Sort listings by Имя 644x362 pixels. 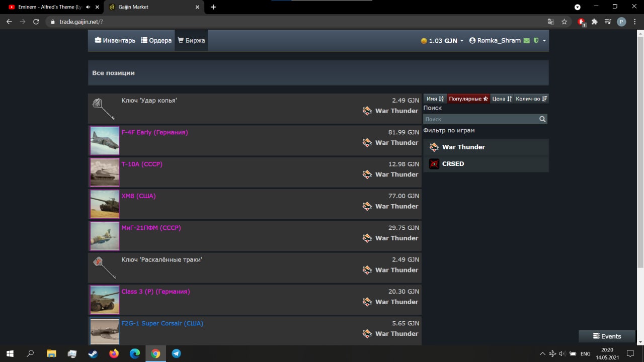coord(435,99)
